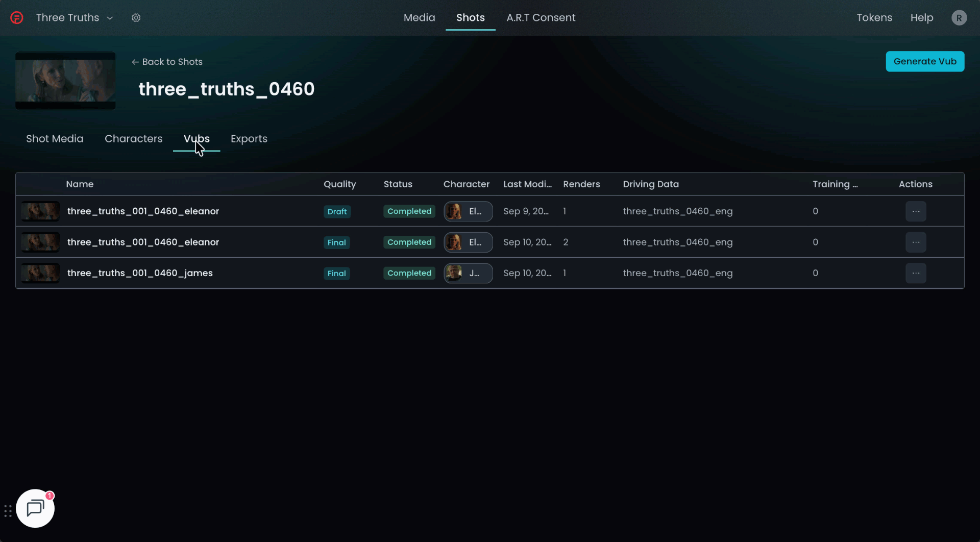Click James character chip in the james row
The width and height of the screenshot is (980, 542).
click(468, 273)
